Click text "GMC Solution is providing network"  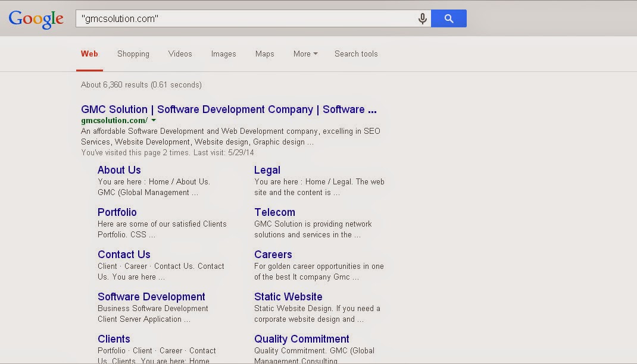point(313,224)
